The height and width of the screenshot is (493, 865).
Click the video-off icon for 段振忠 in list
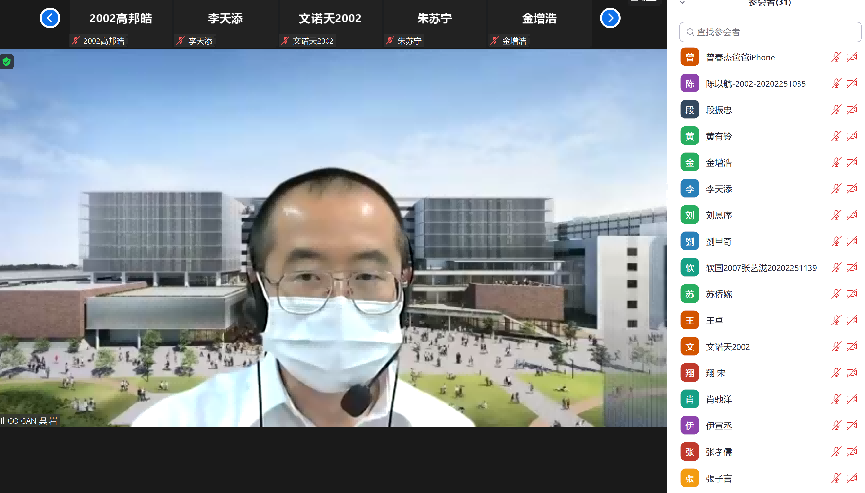pos(853,110)
